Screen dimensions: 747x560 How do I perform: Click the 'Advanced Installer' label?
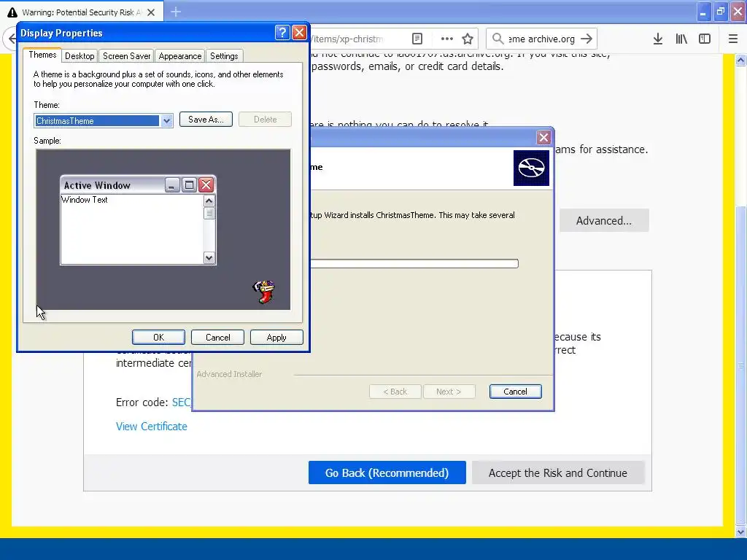(229, 374)
